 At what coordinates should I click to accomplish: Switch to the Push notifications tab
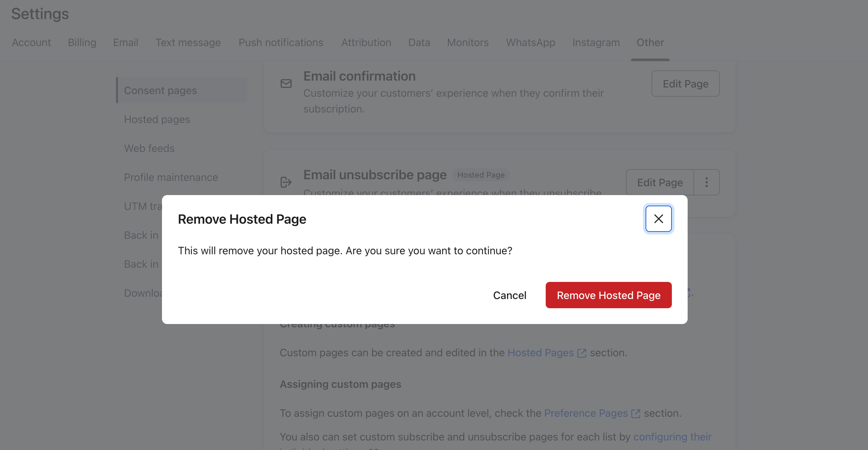281,42
